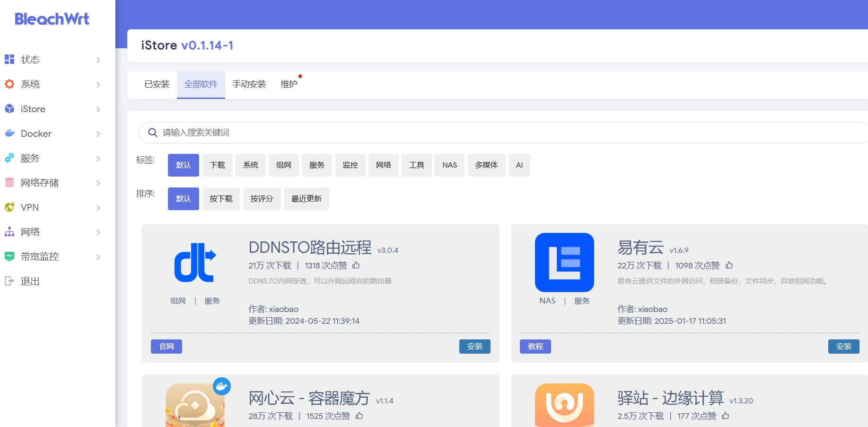This screenshot has height=427, width=868.
Task: Expand the 服务 menu chevron
Action: point(98,159)
